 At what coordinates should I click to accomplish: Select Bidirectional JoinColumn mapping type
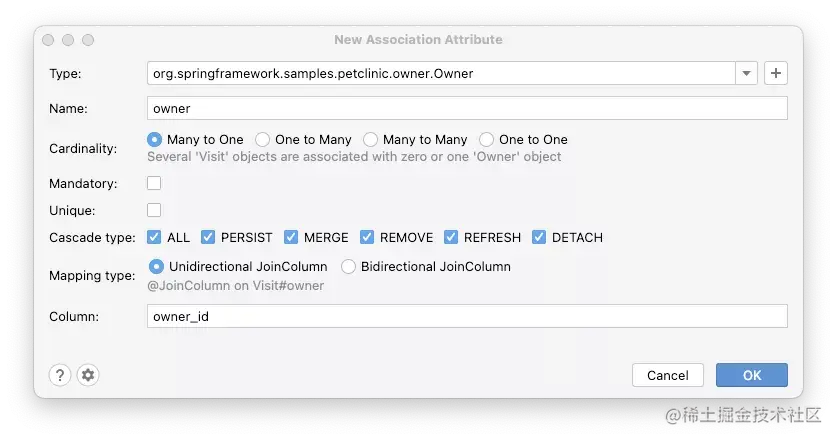coord(349,267)
